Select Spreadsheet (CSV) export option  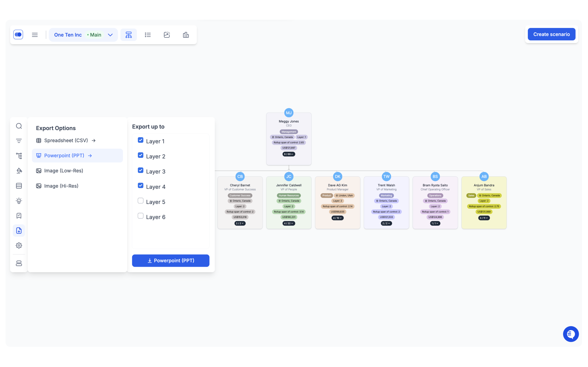pyautogui.click(x=66, y=140)
